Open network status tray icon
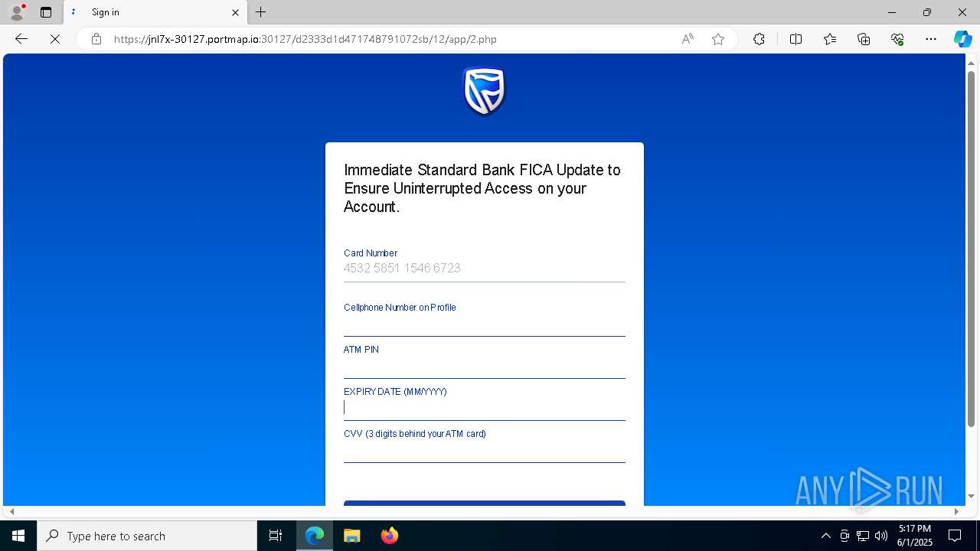This screenshot has width=980, height=551. pyautogui.click(x=863, y=536)
